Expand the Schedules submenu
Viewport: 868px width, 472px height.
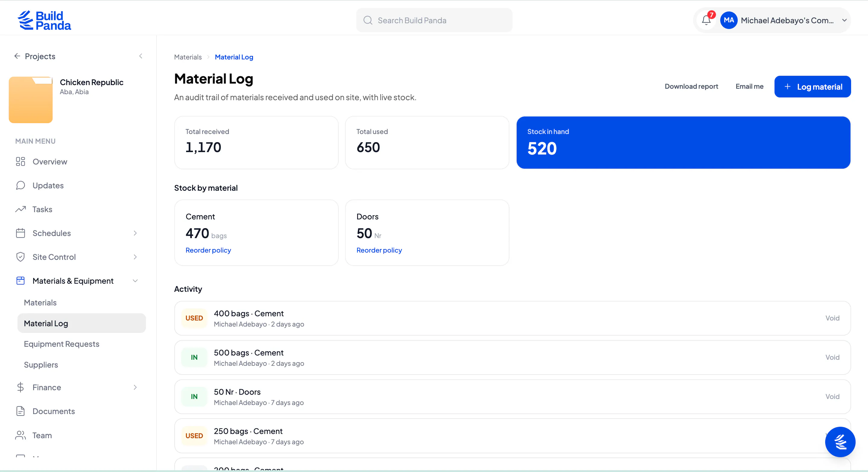point(135,233)
